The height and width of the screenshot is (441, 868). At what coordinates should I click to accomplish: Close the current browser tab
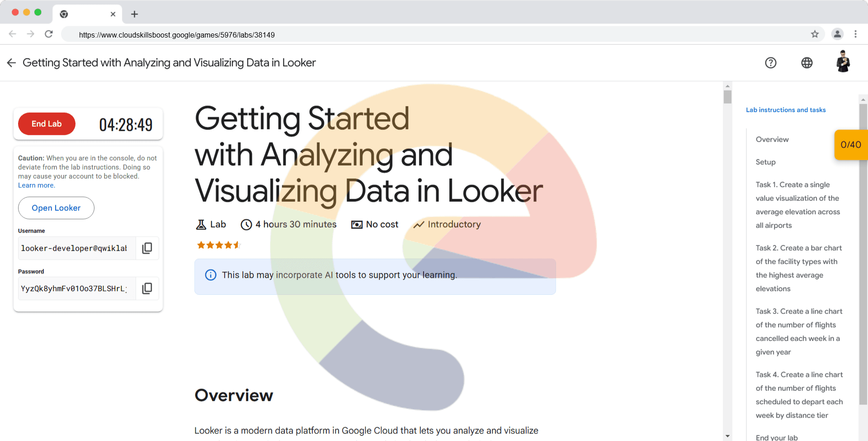coord(113,14)
